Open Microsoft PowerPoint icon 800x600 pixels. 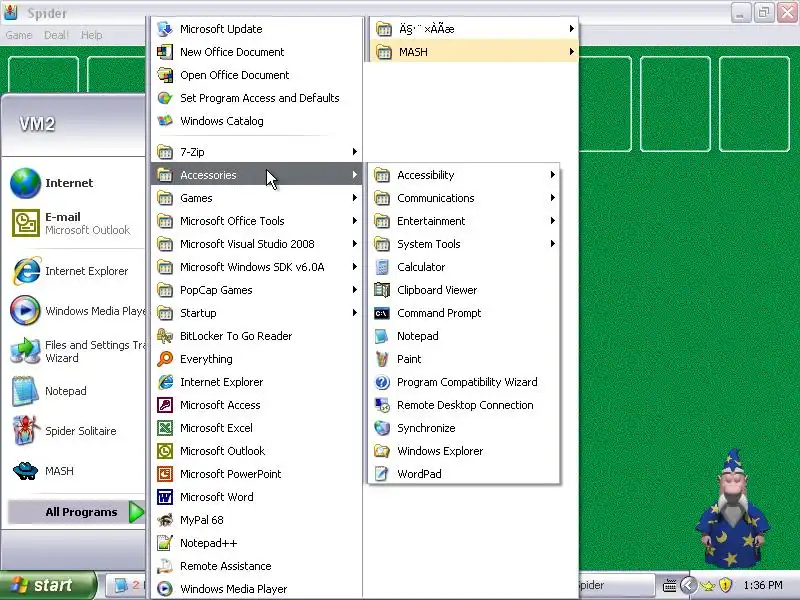pyautogui.click(x=165, y=473)
